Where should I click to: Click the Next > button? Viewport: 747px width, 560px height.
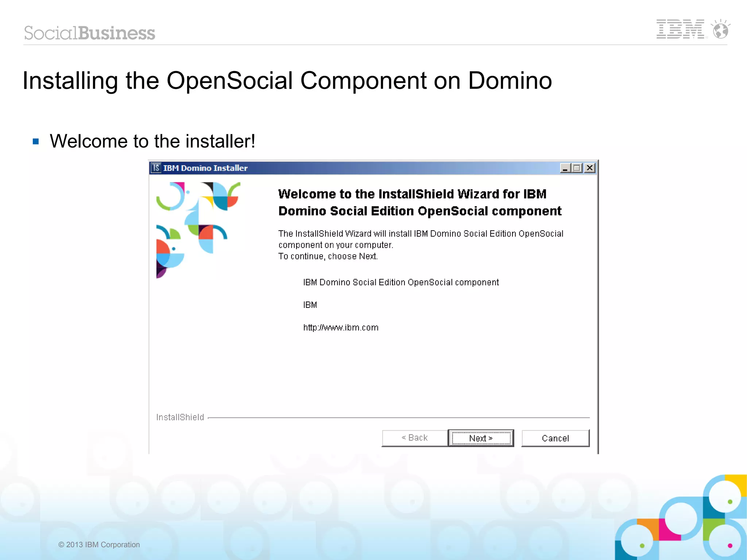pos(481,438)
